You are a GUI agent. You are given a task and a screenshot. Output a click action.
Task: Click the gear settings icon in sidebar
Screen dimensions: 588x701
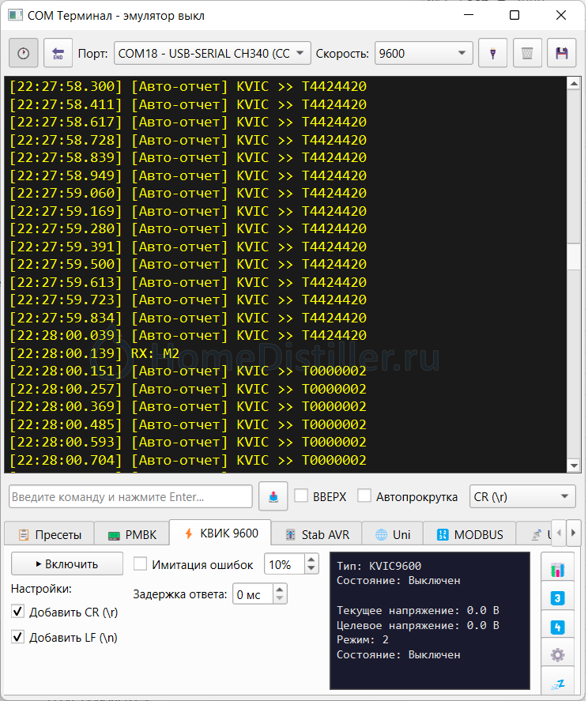coord(557,654)
